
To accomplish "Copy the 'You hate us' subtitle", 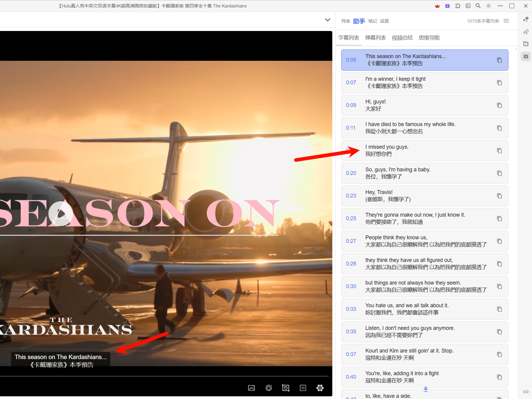I will point(500,309).
